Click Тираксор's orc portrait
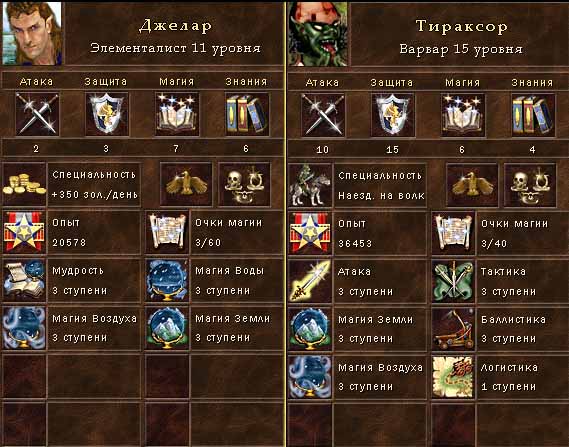 (318, 34)
